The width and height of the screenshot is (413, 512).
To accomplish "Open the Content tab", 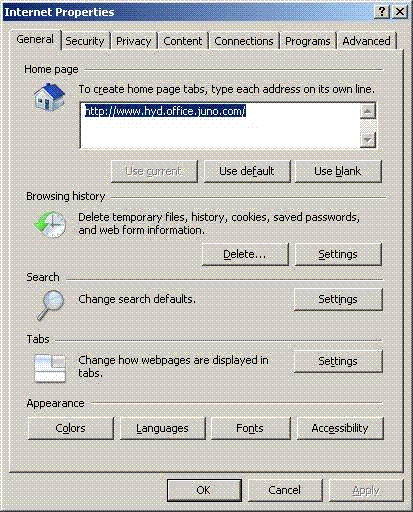I will 183,41.
